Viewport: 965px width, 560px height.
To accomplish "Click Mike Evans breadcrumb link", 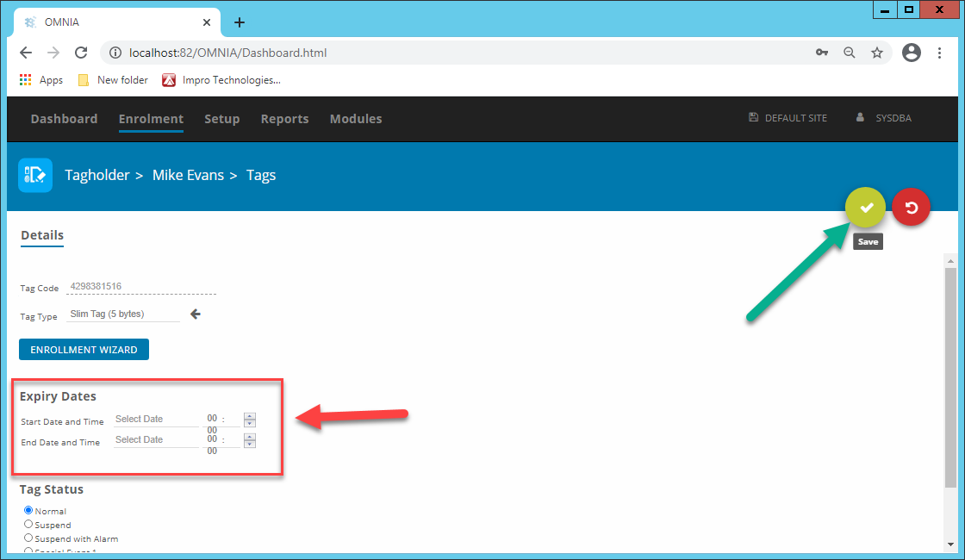I will pyautogui.click(x=189, y=176).
